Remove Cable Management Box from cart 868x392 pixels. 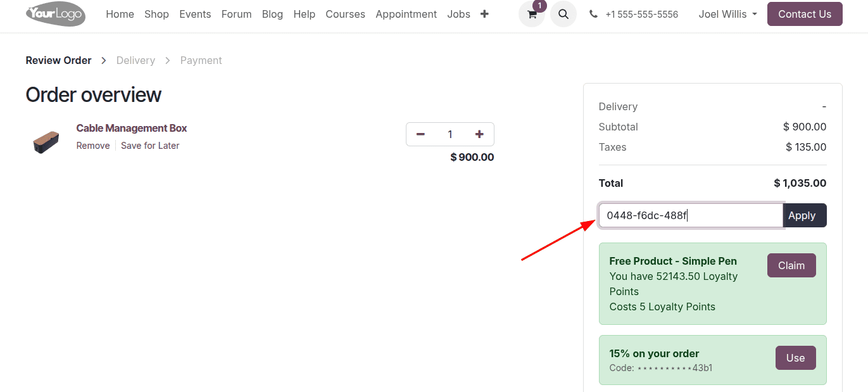93,146
